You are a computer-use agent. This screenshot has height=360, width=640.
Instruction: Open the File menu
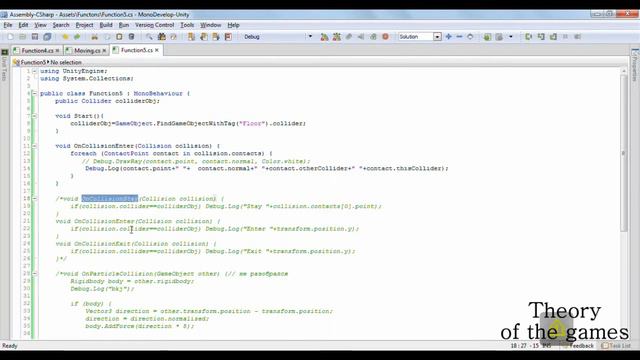(8, 25)
